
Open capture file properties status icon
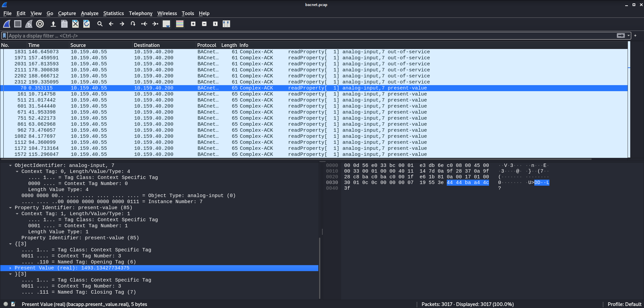(13, 304)
